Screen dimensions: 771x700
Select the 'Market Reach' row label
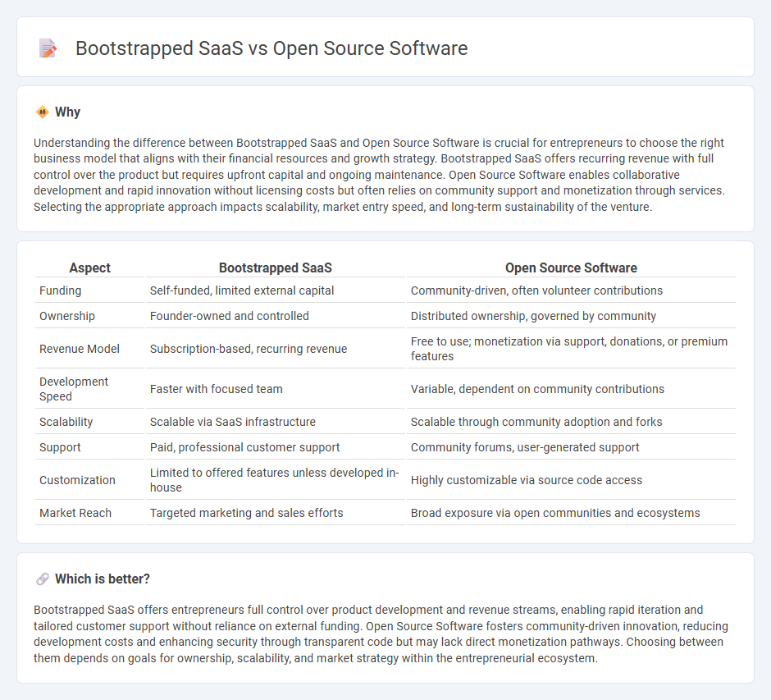(x=75, y=513)
